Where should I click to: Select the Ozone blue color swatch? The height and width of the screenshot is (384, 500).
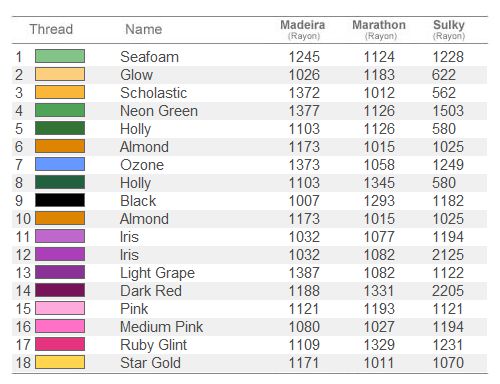click(60, 164)
